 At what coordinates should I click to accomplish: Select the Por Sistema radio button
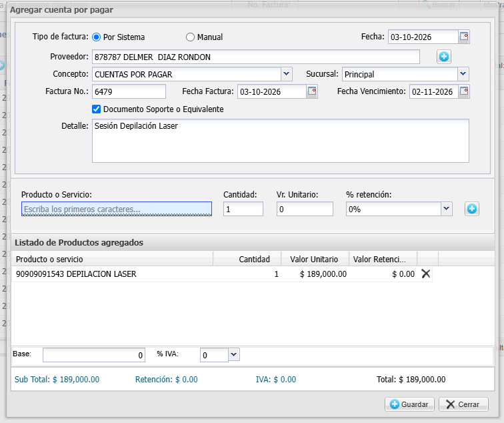tap(96, 37)
